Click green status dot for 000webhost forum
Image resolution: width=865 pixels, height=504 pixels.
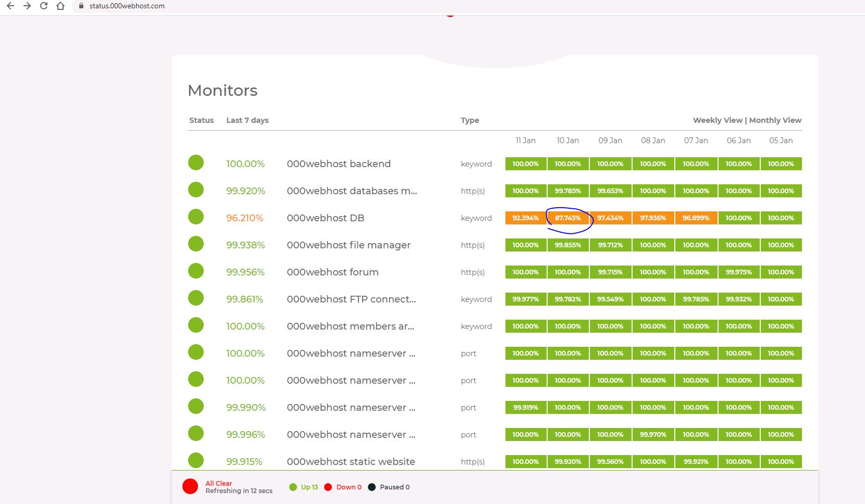click(196, 271)
